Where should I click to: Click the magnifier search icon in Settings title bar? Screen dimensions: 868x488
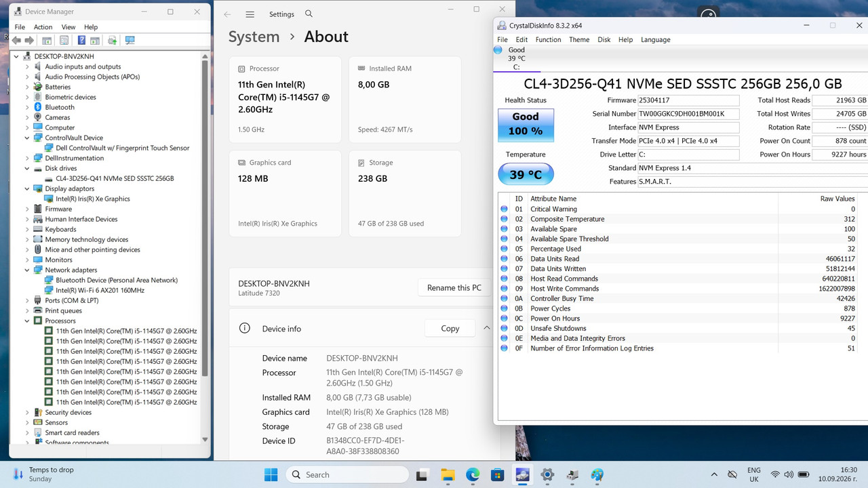pyautogui.click(x=309, y=14)
